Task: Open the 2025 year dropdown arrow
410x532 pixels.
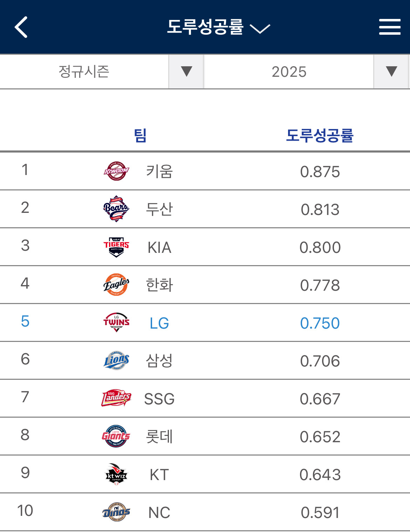Action: click(x=391, y=72)
